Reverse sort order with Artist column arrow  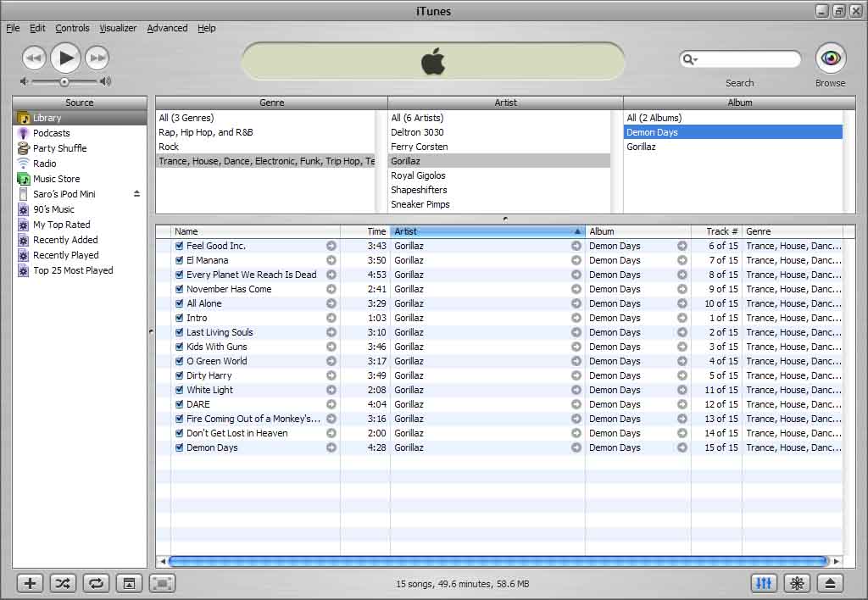576,231
